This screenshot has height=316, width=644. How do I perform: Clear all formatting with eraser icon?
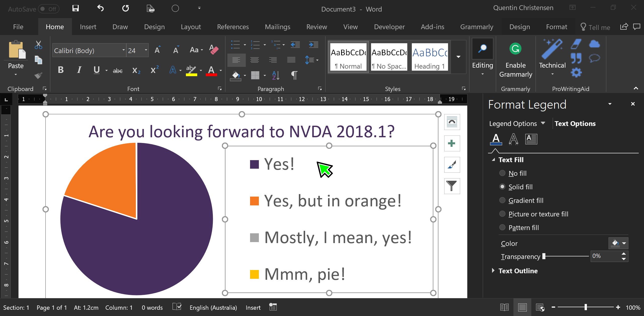pyautogui.click(x=214, y=50)
